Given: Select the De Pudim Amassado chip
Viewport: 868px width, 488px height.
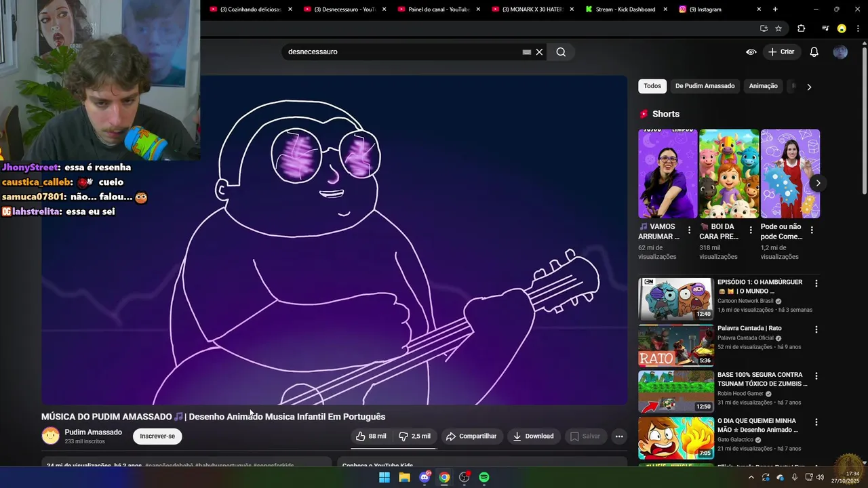Looking at the screenshot, I should point(705,86).
